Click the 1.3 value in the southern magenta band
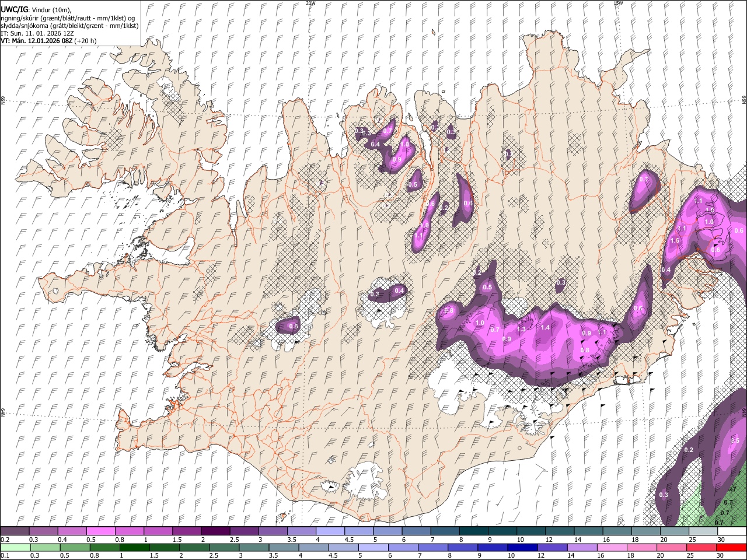 tap(521, 330)
